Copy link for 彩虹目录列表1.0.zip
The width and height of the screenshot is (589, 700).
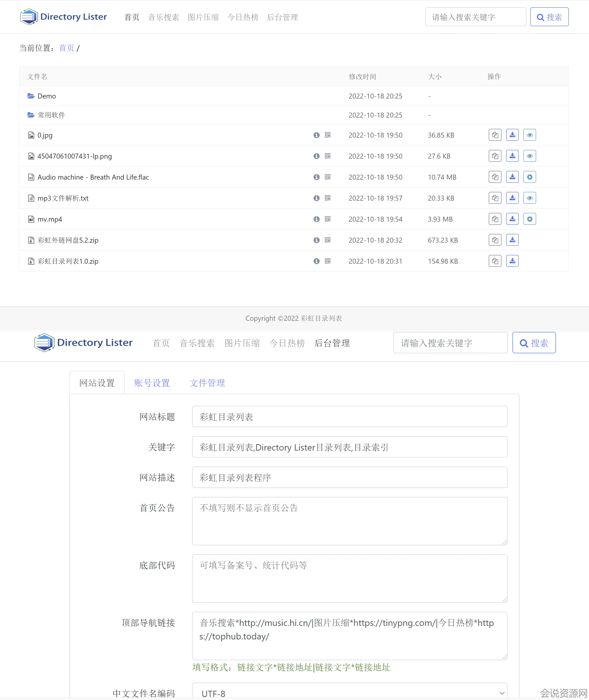(x=495, y=261)
